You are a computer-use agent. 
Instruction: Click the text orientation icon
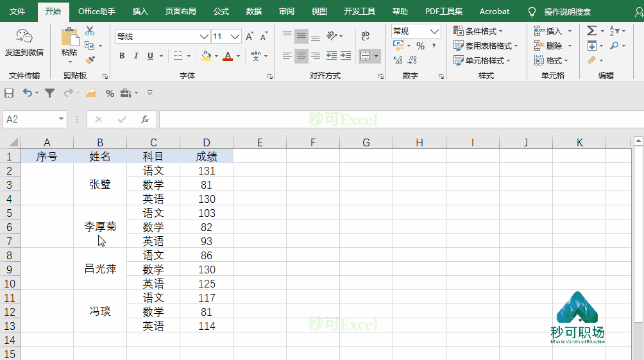[x=332, y=36]
